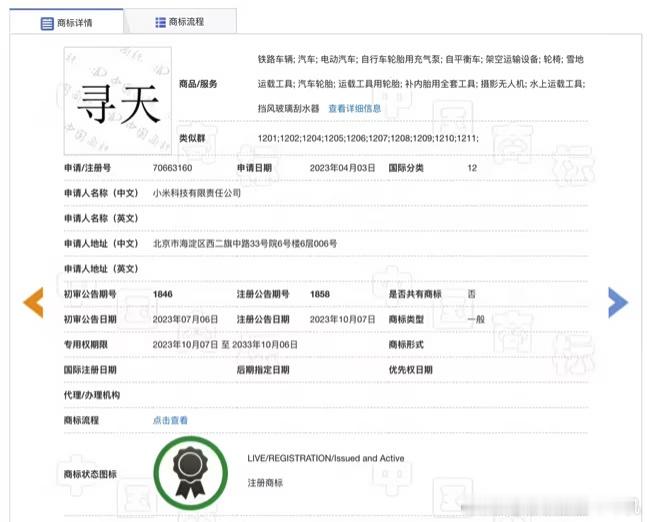Open the 查看详细信息 link
647x522 pixels.
(354, 109)
